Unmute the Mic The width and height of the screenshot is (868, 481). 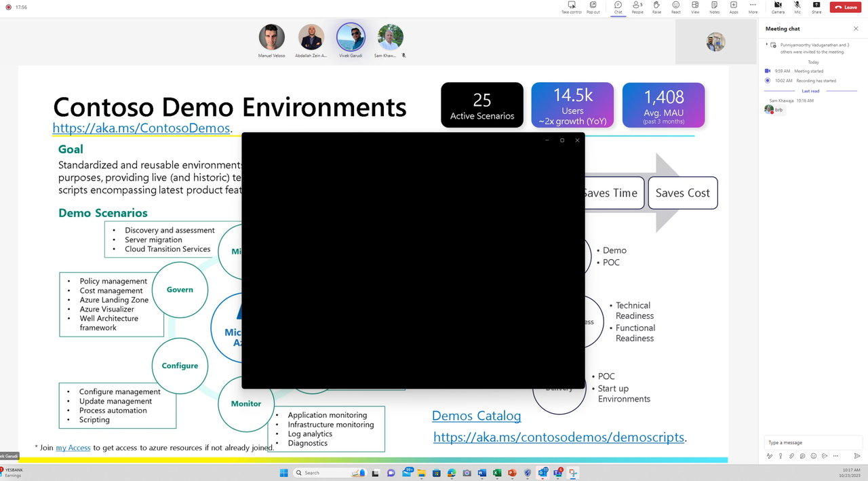pos(797,7)
